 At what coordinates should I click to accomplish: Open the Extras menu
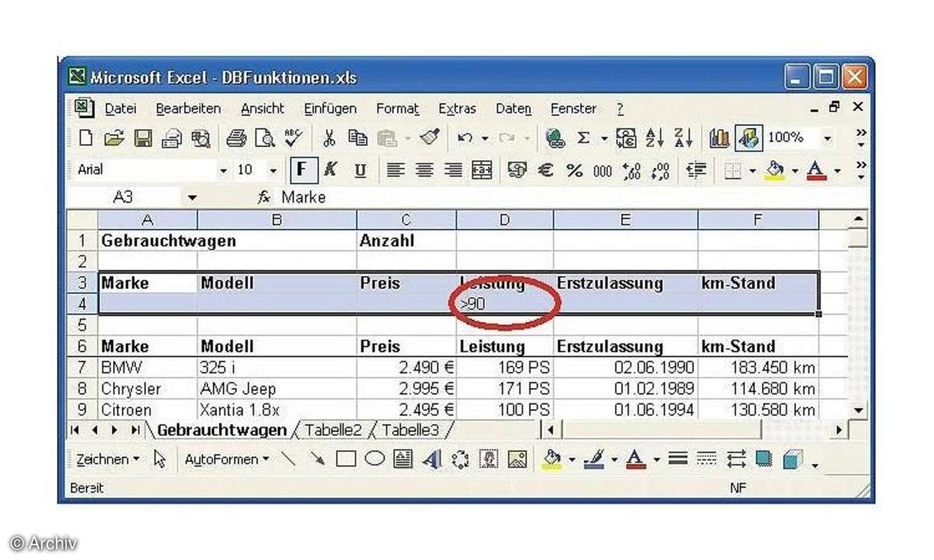coord(457,109)
